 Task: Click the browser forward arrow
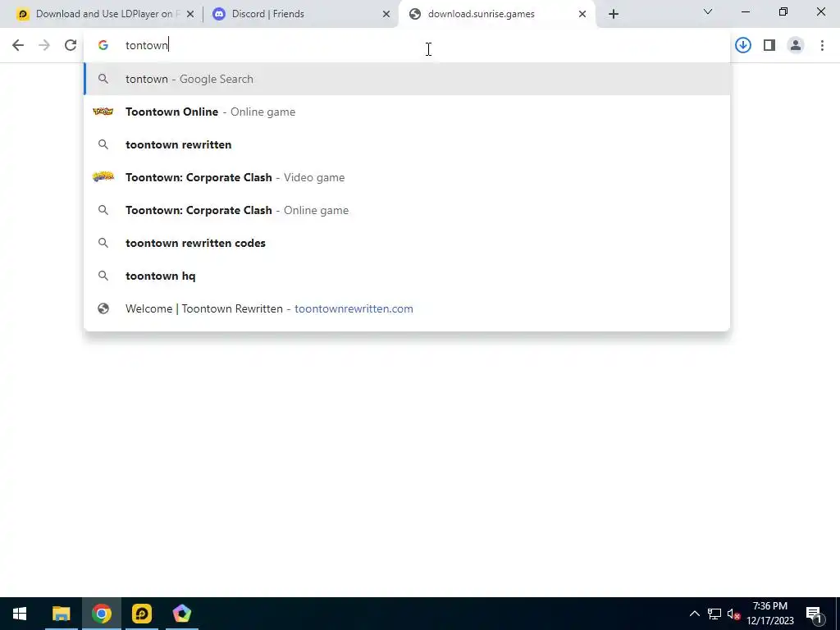(44, 45)
